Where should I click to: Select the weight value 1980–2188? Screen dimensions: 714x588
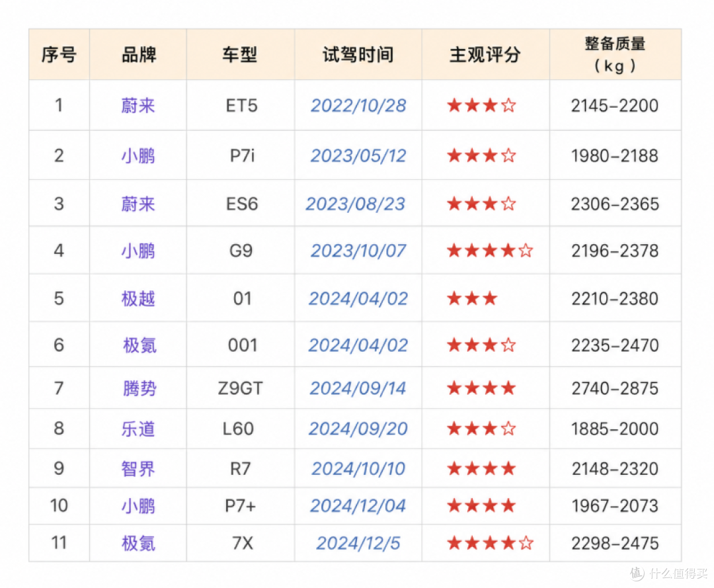pos(615,156)
